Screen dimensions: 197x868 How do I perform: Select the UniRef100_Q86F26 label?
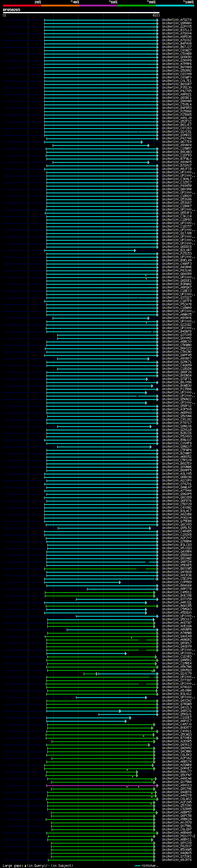[177, 372]
